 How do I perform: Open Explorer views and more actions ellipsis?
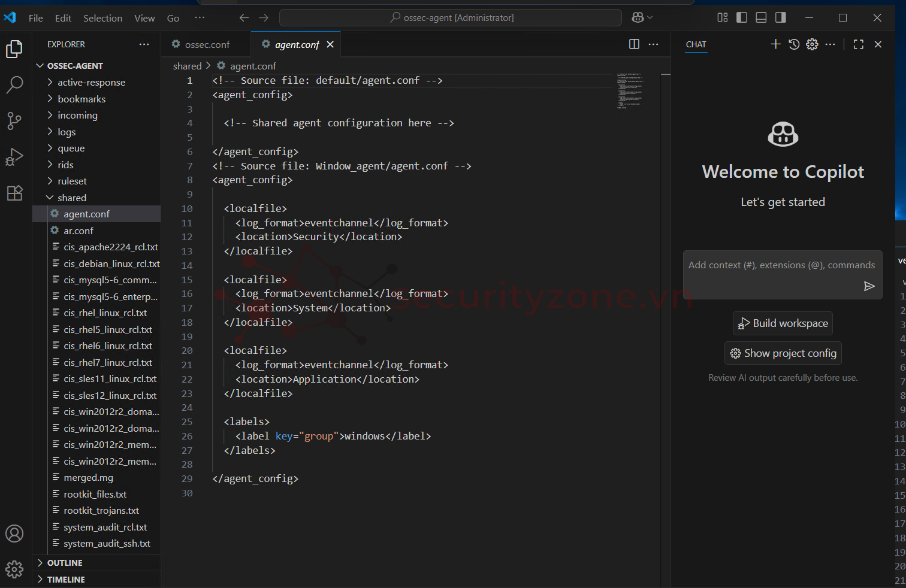pos(144,44)
